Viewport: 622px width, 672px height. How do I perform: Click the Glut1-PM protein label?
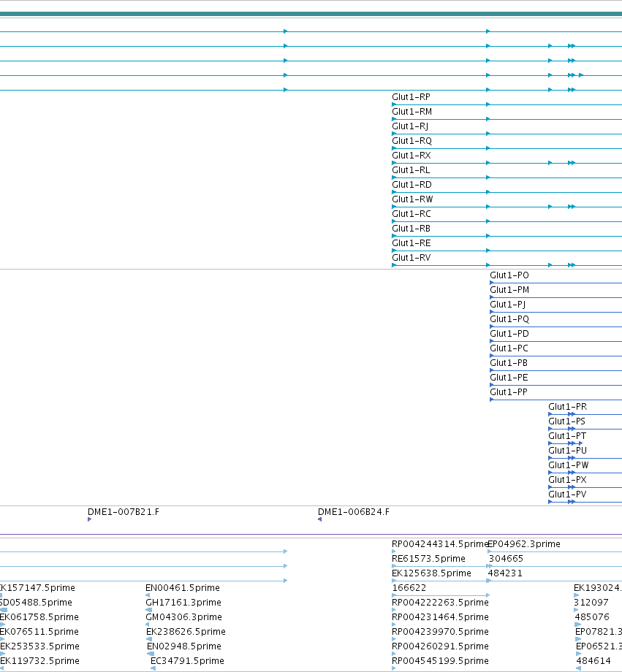click(509, 290)
